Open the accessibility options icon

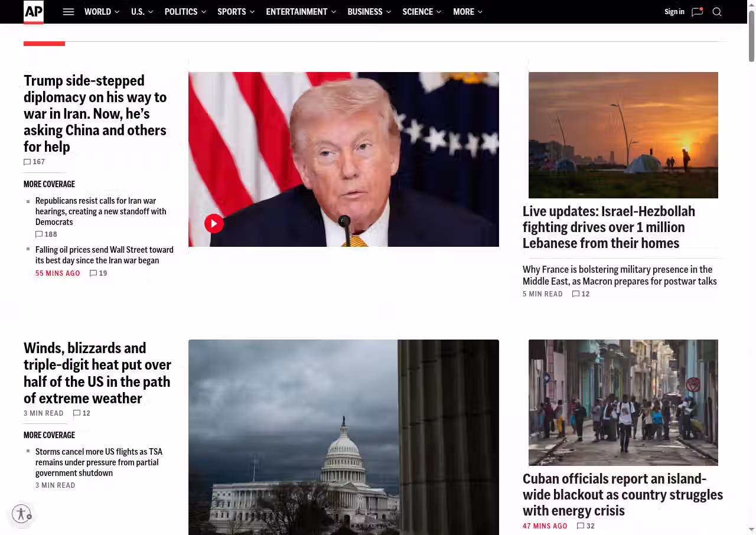(21, 514)
